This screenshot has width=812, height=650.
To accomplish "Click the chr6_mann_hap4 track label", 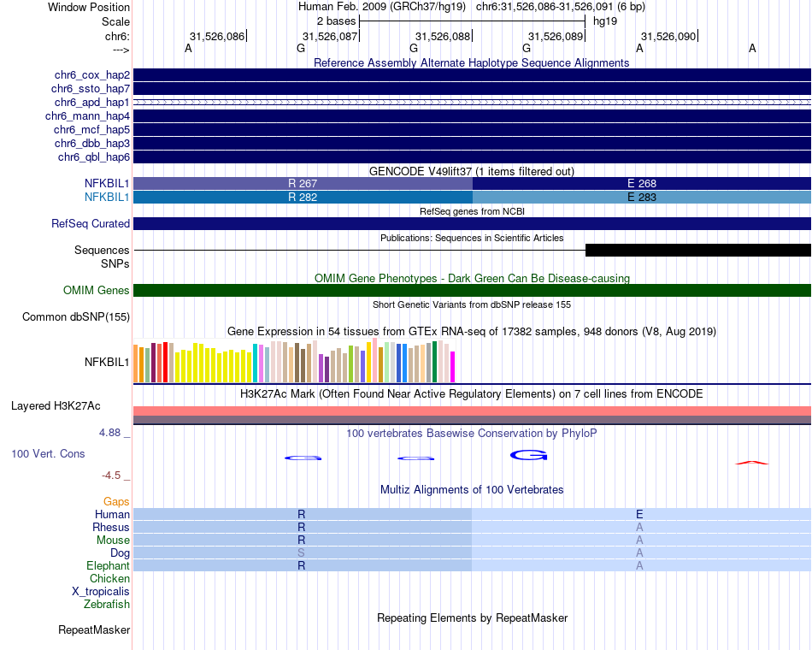I will point(87,116).
